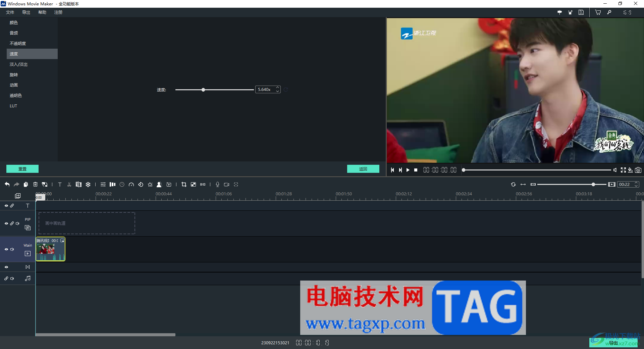
Task: Mute the PIP track audio
Action: click(x=18, y=223)
